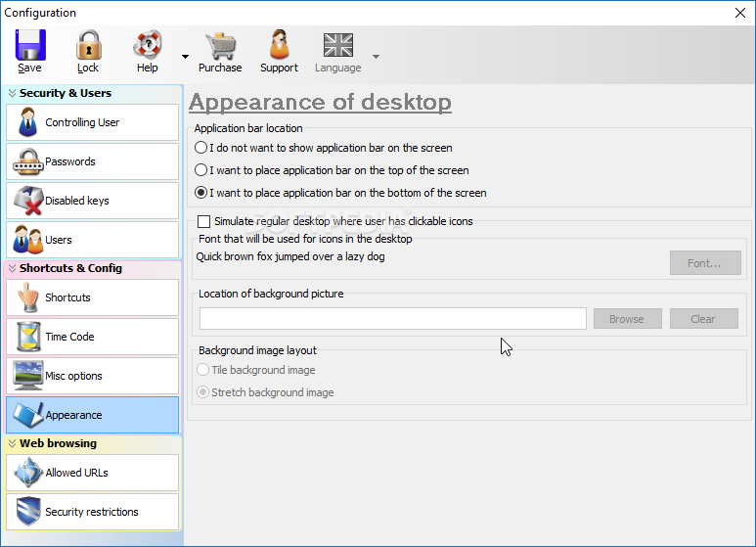Collapse the Shortcuts & Config section

[x=12, y=268]
